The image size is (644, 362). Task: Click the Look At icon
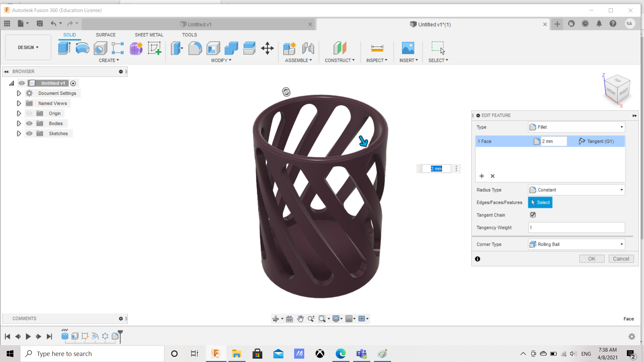pyautogui.click(x=289, y=319)
